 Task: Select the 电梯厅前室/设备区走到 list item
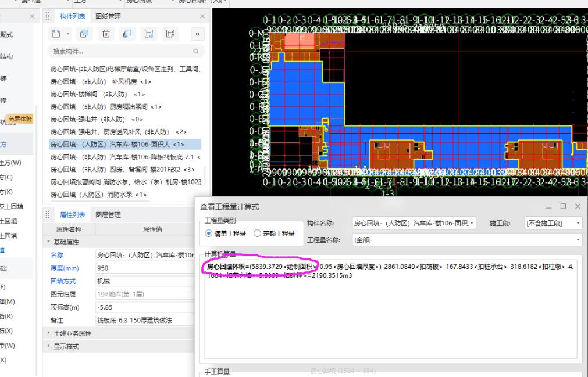[x=125, y=69]
